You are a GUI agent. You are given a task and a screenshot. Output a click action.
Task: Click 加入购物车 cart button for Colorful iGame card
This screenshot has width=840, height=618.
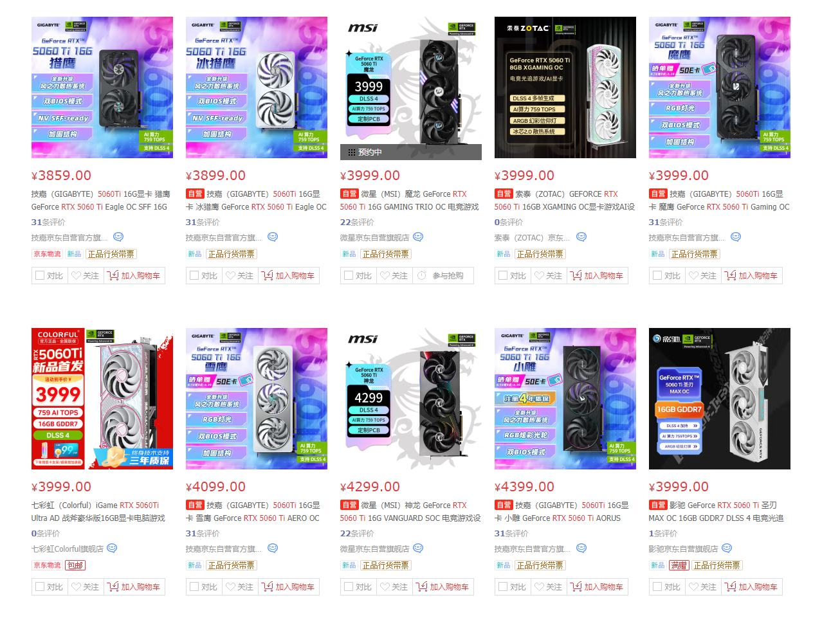134,586
